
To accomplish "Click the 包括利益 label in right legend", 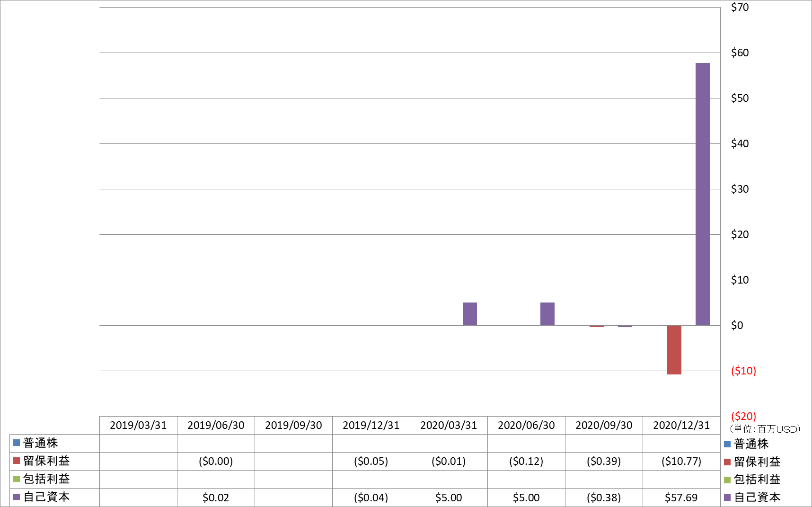I will (x=757, y=480).
